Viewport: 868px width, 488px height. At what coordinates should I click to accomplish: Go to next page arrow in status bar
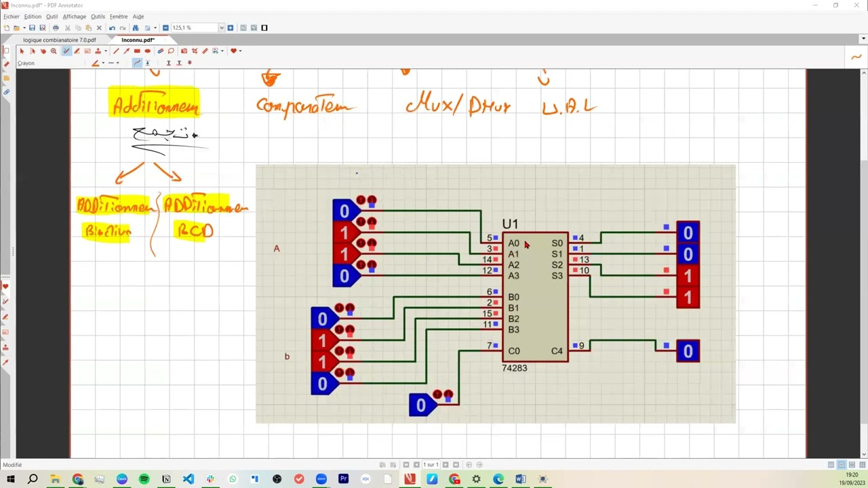pyautogui.click(x=446, y=465)
